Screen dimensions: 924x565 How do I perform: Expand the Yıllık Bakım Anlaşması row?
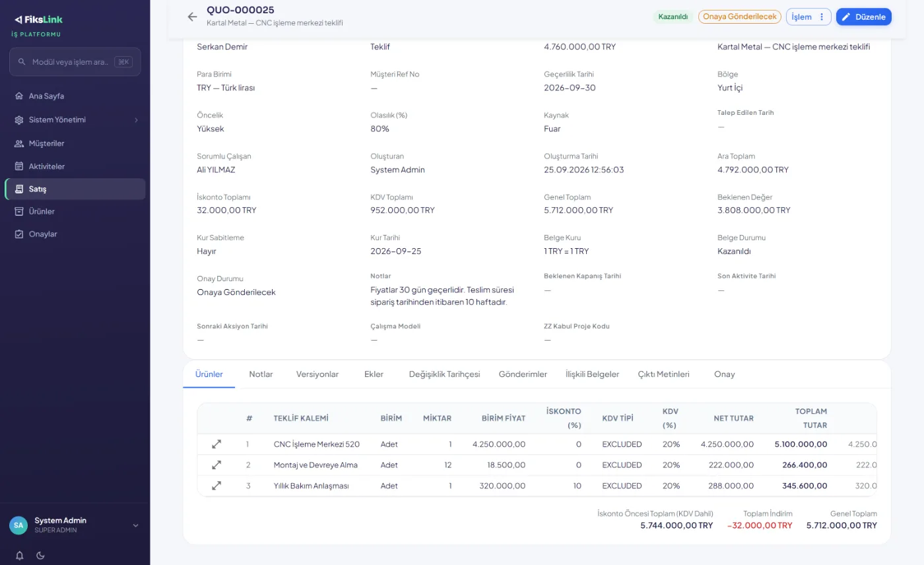[216, 486]
